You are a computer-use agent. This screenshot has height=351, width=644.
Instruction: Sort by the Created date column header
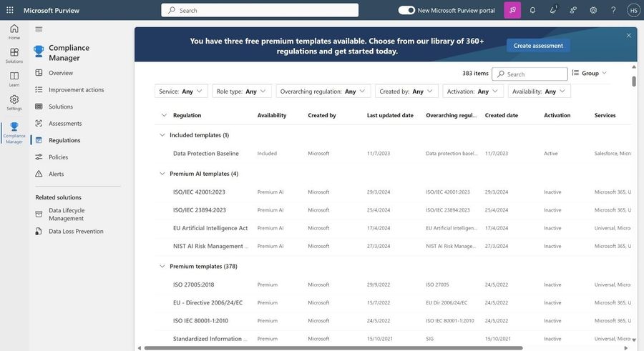501,115
